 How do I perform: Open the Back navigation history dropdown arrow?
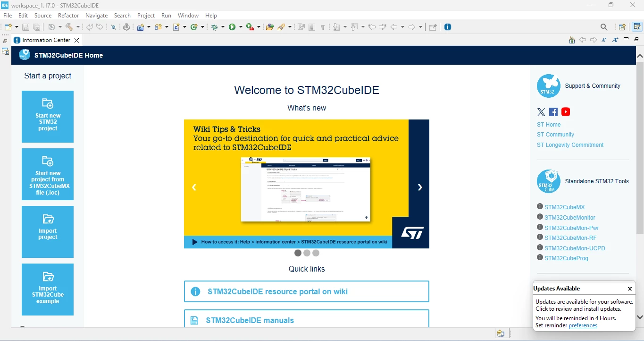(402, 27)
